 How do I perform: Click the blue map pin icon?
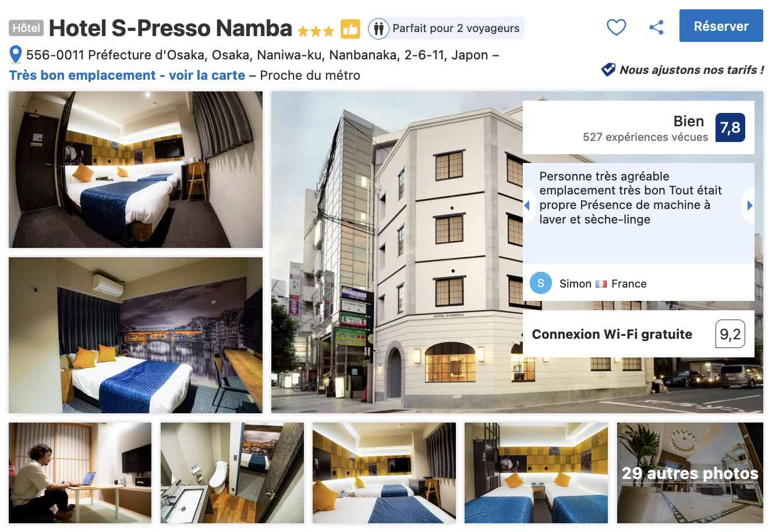(x=16, y=55)
